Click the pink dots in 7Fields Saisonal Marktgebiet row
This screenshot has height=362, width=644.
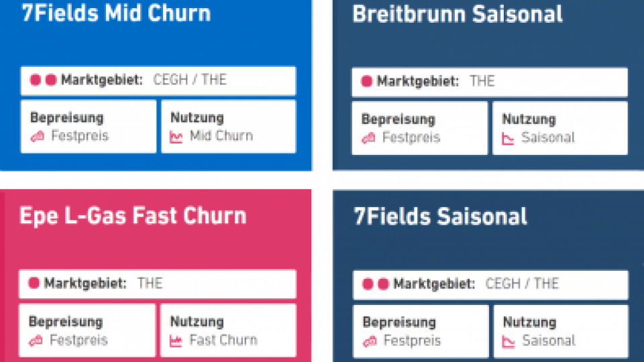[376, 284]
